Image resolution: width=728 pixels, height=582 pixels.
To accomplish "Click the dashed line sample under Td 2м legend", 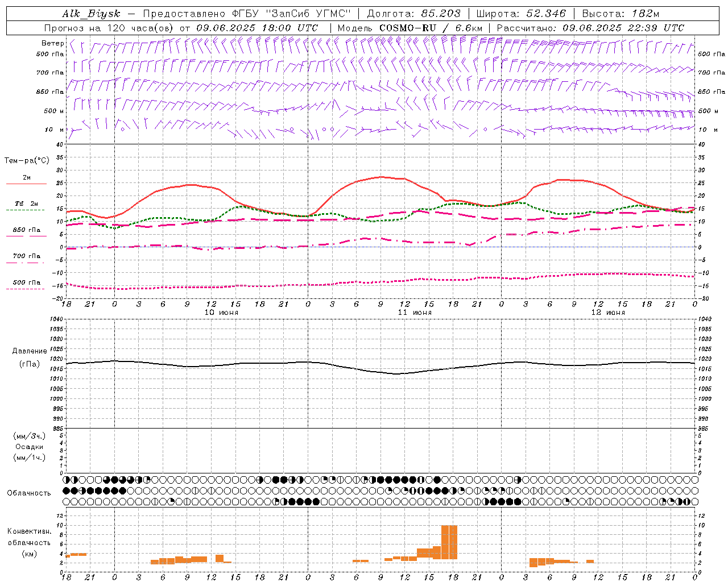I will pyautogui.click(x=25, y=210).
